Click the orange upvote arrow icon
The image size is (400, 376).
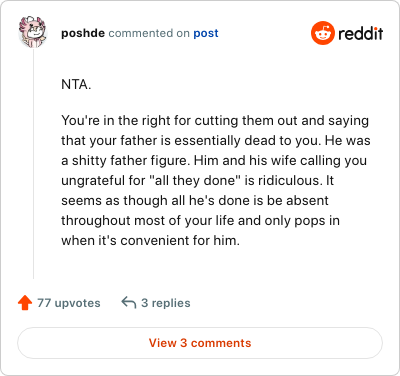(25, 303)
